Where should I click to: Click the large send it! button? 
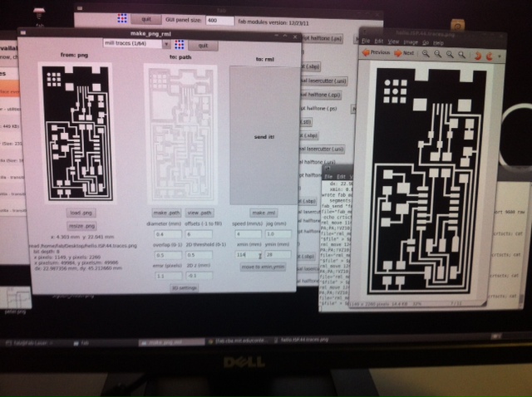tap(264, 136)
